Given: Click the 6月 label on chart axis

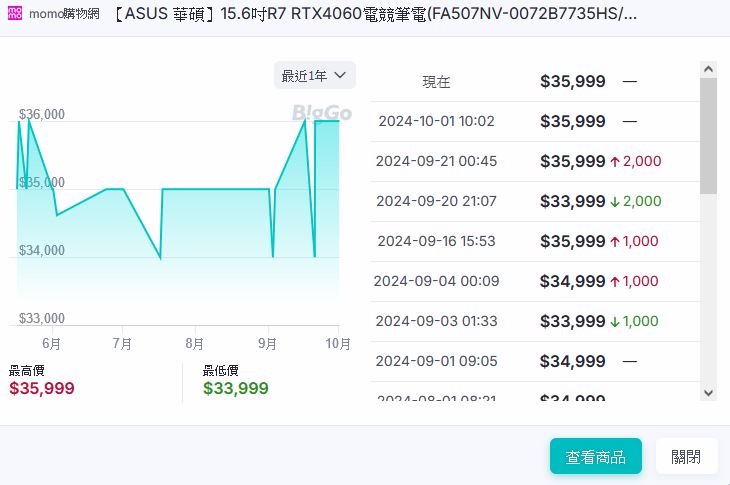Looking at the screenshot, I should pos(51,344).
